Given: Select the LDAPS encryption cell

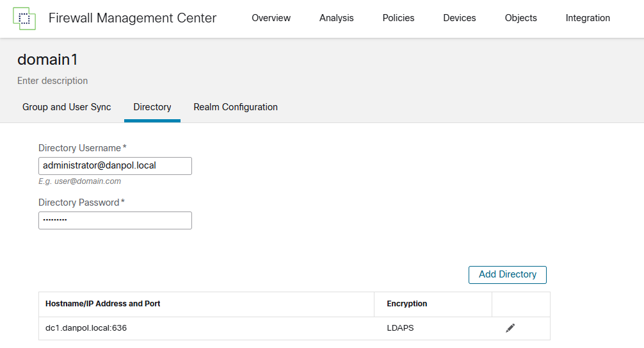Looking at the screenshot, I should 433,328.
